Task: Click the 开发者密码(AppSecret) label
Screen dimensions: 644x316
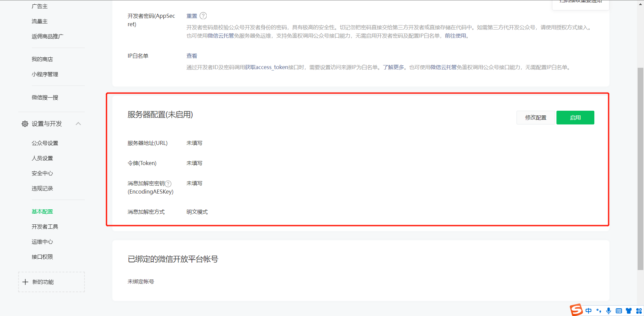Action: tap(151, 20)
